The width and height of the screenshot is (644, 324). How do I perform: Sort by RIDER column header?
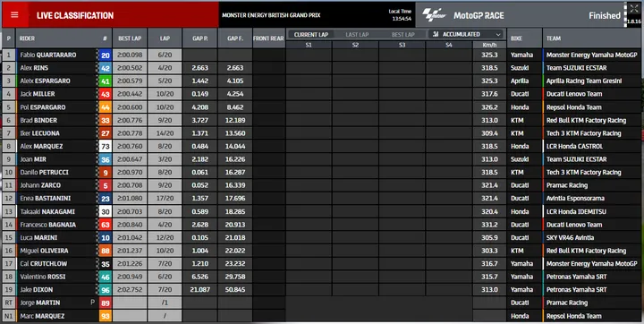[27, 38]
